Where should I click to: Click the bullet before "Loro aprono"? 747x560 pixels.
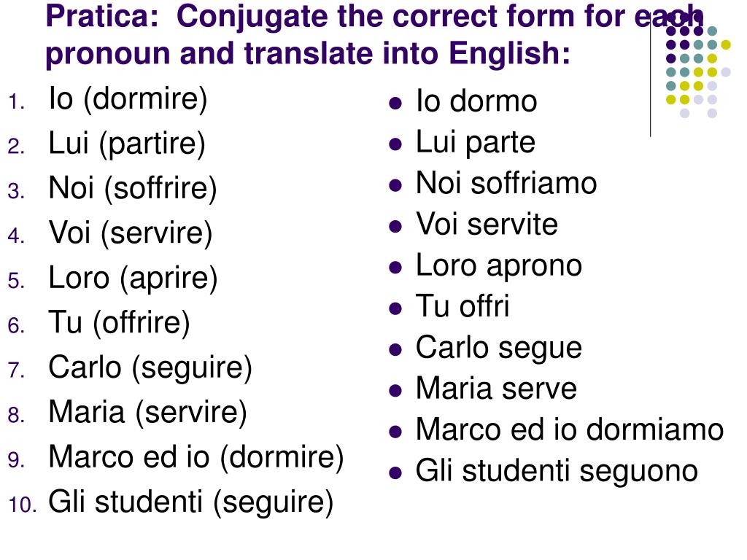(x=395, y=267)
